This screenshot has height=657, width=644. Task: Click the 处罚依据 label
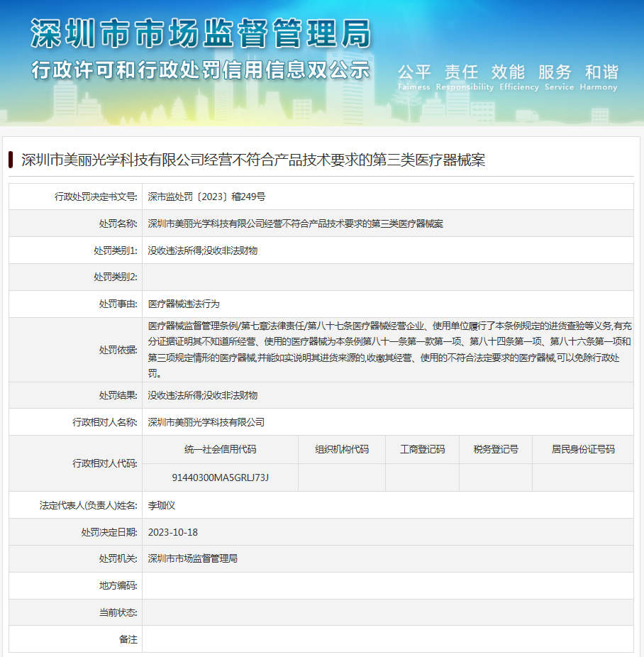pyautogui.click(x=118, y=350)
